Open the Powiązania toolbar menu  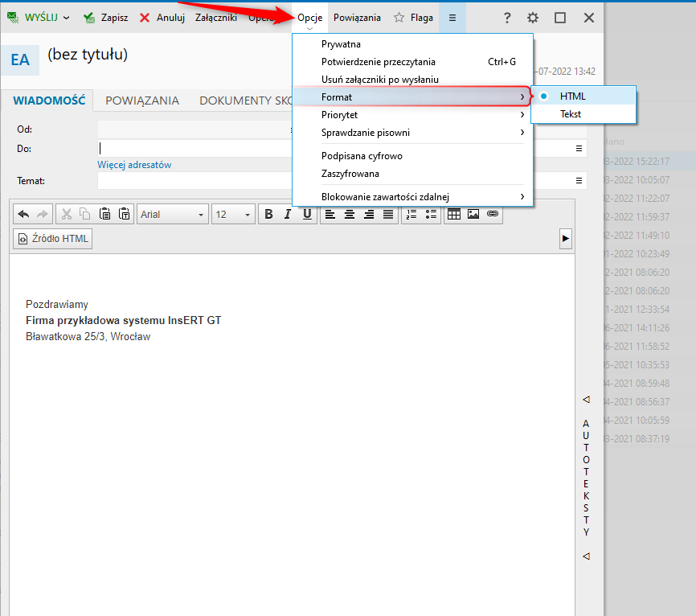pyautogui.click(x=357, y=18)
